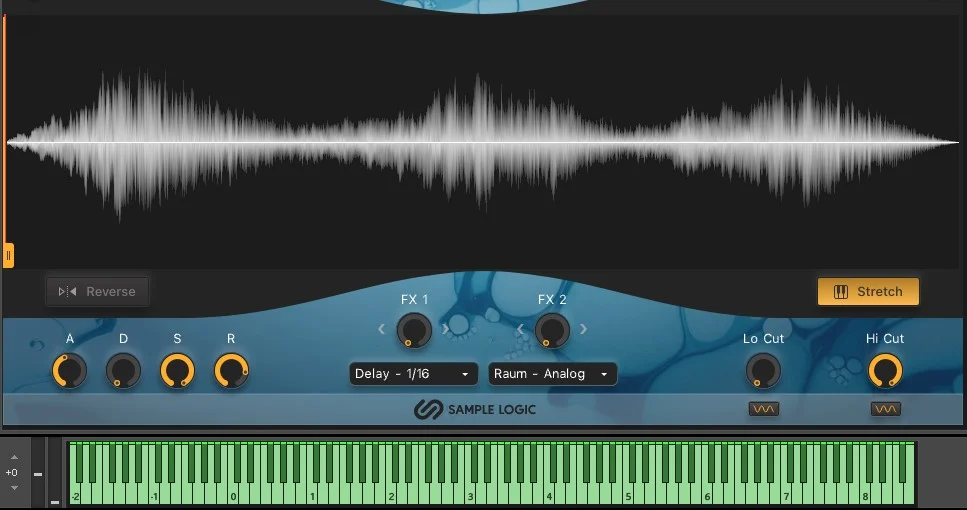
Task: Click the Release (R) knob
Action: (x=231, y=371)
